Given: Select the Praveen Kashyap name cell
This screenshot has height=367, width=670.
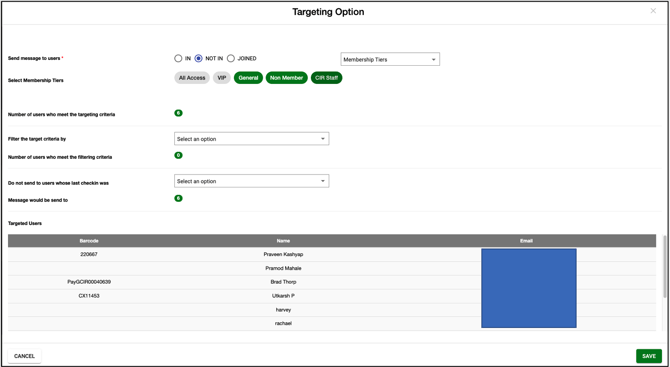Looking at the screenshot, I should pyautogui.click(x=283, y=254).
